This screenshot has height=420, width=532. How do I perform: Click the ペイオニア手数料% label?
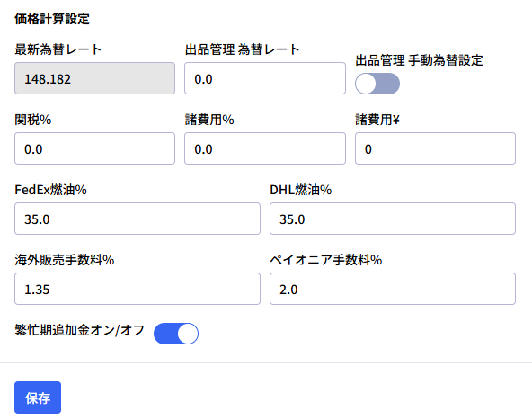click(326, 260)
